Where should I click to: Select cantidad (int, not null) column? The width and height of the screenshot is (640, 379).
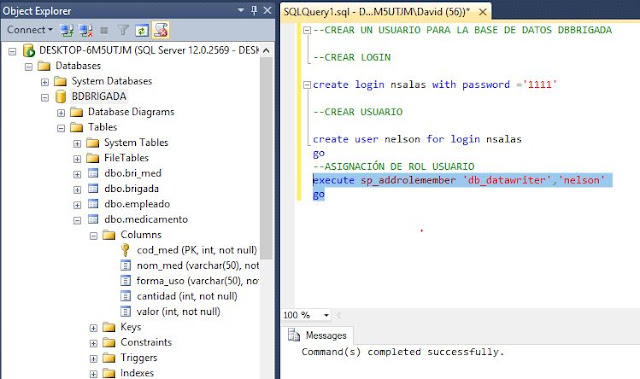click(187, 296)
